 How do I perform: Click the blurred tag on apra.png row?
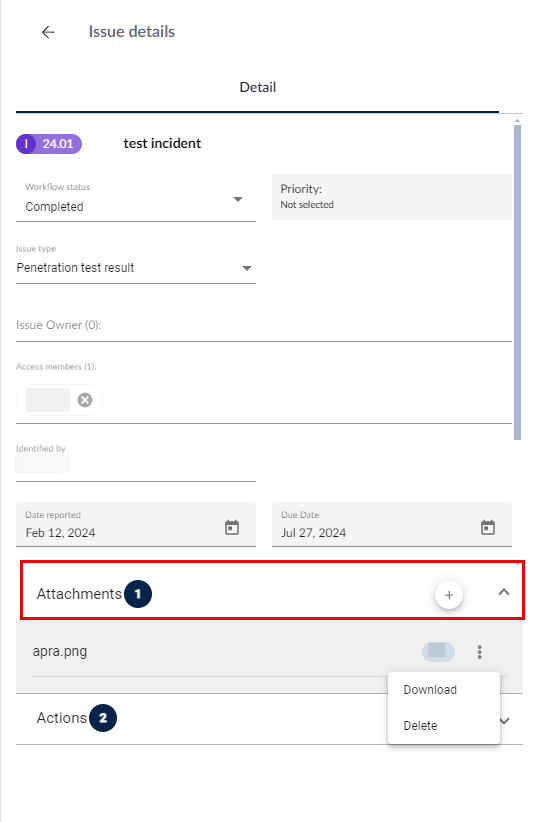click(438, 652)
